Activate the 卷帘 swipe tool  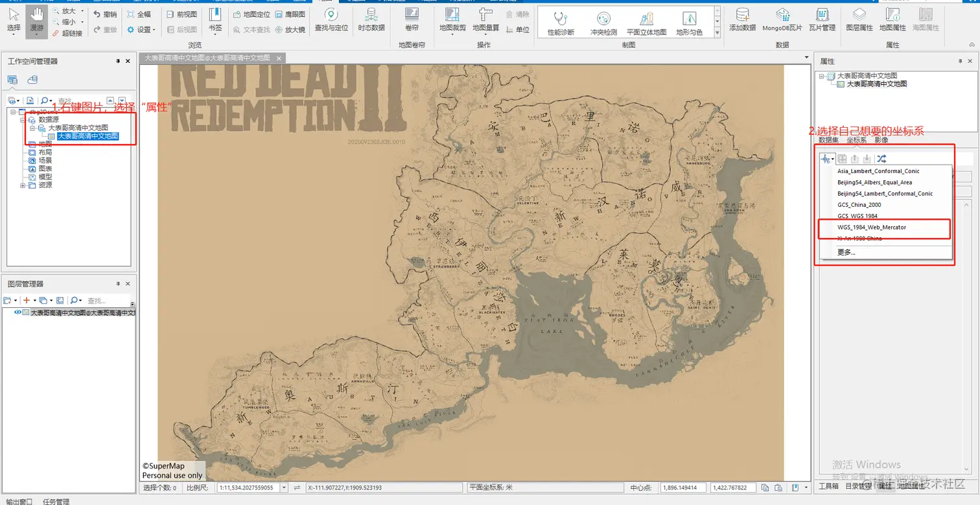pyautogui.click(x=412, y=20)
